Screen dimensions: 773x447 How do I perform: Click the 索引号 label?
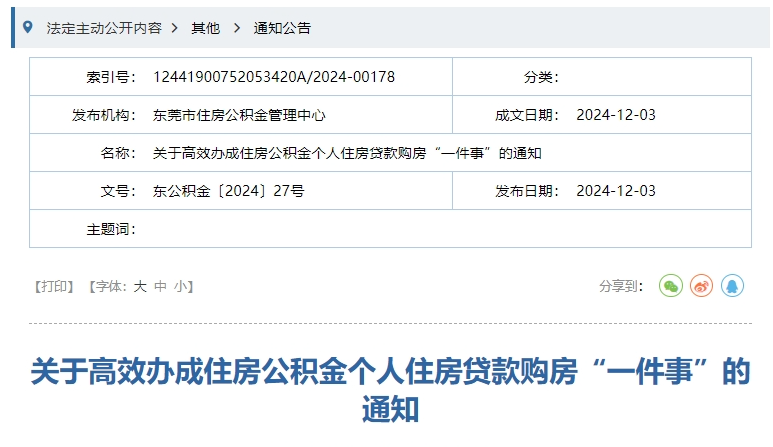[111, 77]
